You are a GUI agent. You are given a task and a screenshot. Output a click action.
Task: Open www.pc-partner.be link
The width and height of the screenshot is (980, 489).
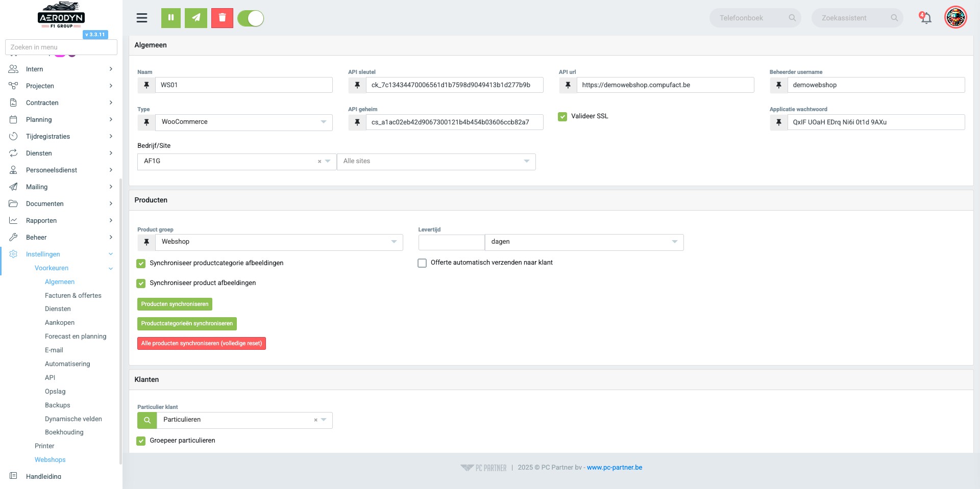(615, 468)
